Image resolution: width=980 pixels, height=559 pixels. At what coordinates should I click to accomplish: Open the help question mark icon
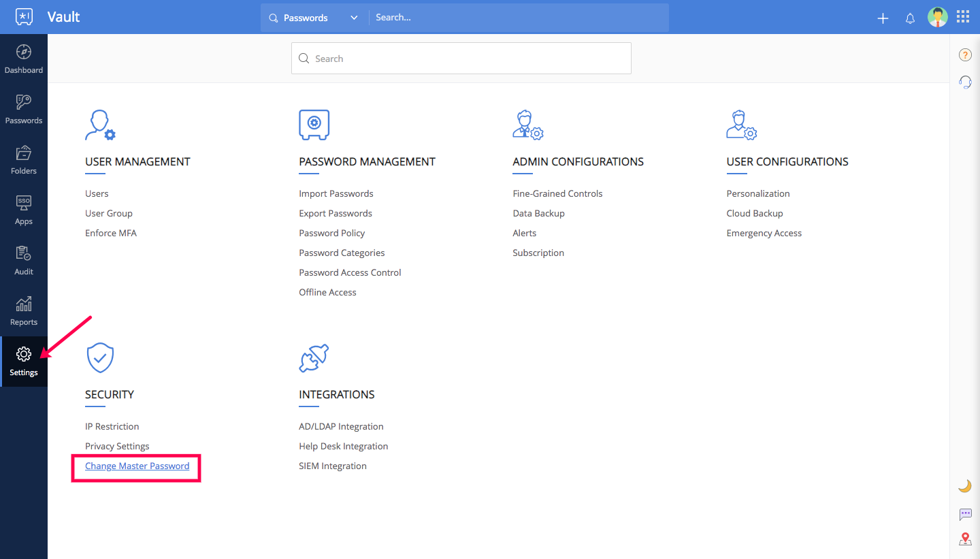tap(964, 55)
